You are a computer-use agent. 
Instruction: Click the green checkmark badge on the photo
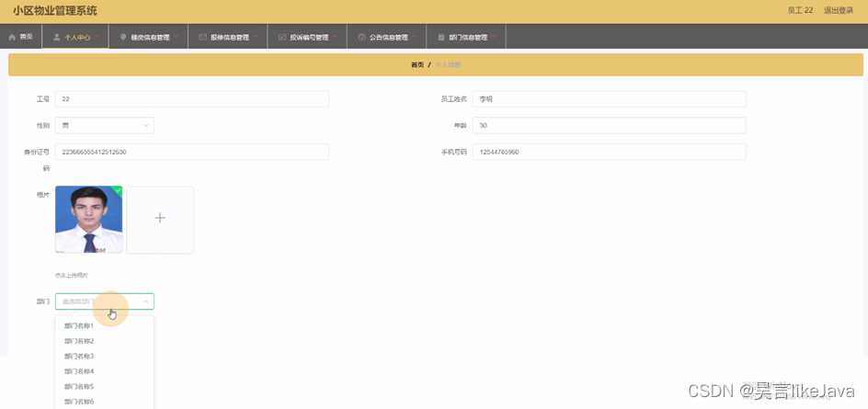(x=118, y=190)
